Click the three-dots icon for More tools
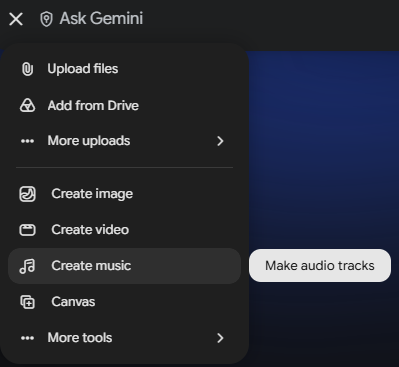Screen dimensions: 399x367 pyautogui.click(x=27, y=338)
